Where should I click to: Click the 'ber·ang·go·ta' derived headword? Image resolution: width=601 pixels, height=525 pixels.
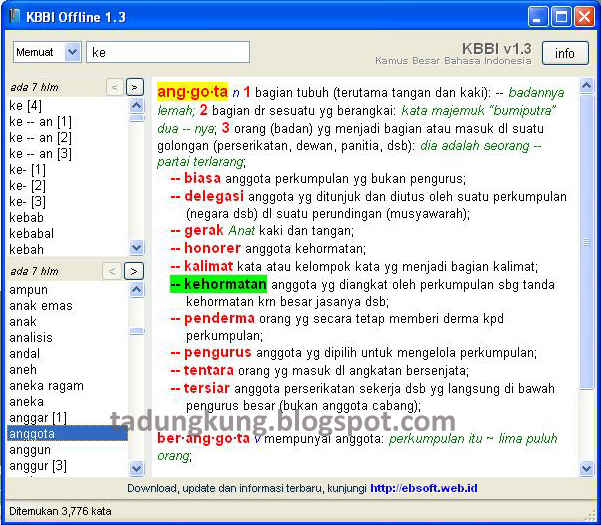tap(204, 438)
